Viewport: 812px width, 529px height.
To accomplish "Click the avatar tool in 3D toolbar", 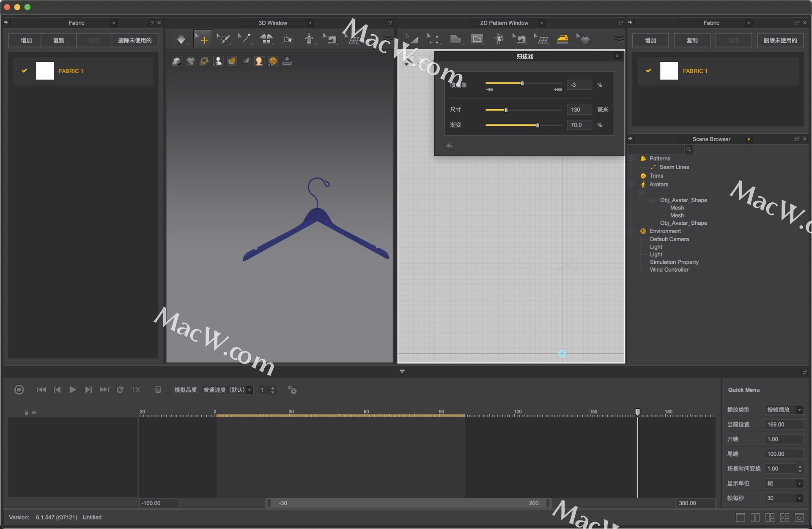I will 309,39.
